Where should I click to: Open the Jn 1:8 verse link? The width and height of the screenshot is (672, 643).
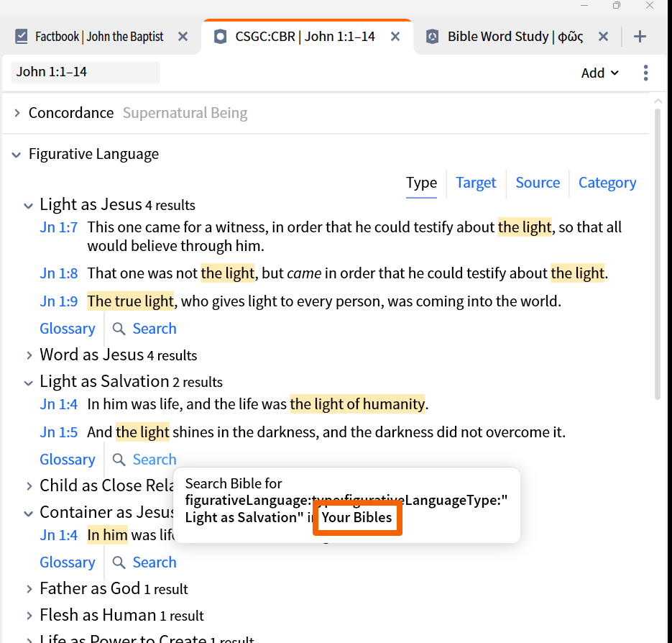[x=59, y=273]
